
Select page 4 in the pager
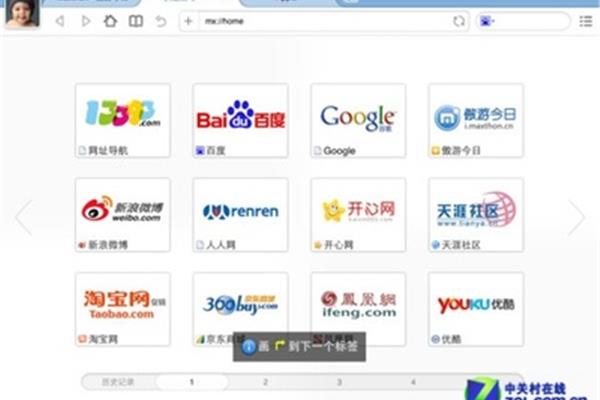click(413, 382)
